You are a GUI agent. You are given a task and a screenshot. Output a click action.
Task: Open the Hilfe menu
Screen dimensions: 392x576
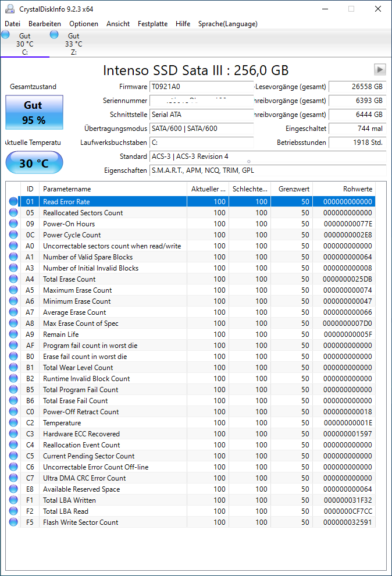[x=183, y=24]
